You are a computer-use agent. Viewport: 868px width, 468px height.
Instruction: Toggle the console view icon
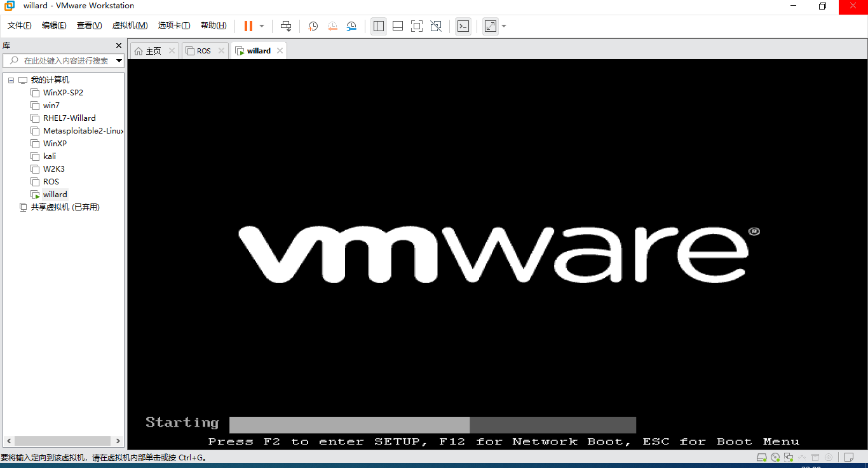pyautogui.click(x=464, y=26)
